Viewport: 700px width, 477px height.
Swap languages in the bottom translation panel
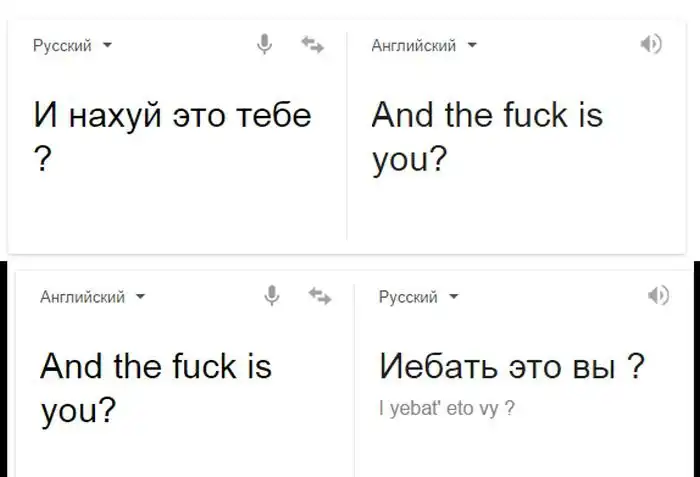[x=320, y=295]
